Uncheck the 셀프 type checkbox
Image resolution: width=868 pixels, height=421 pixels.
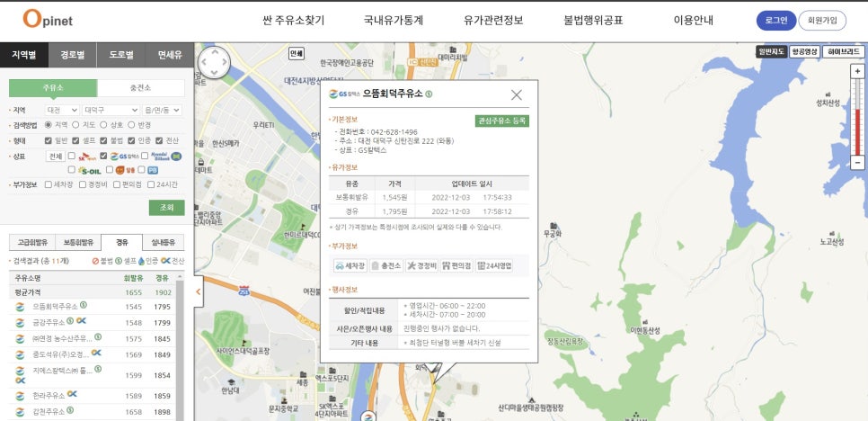tap(75, 140)
